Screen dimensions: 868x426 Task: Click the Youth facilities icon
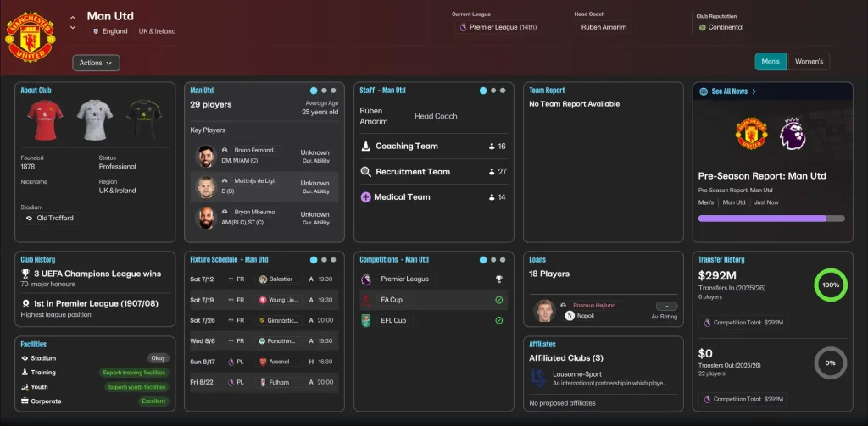(25, 387)
